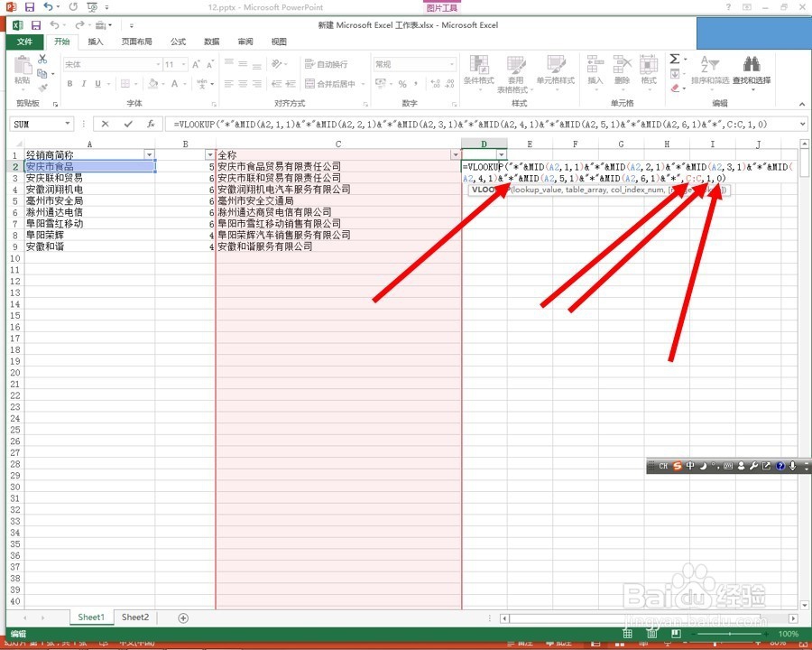
Task: Click the Insert Function fx icon
Action: coord(151,124)
